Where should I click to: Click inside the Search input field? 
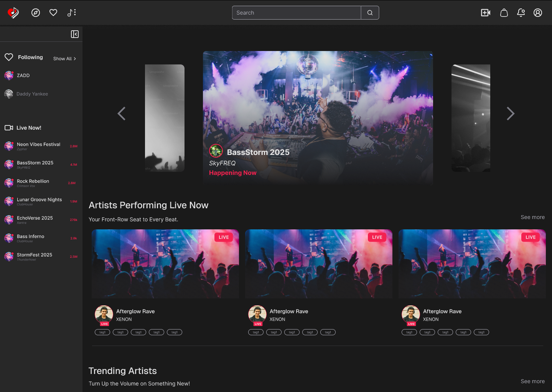(296, 12)
